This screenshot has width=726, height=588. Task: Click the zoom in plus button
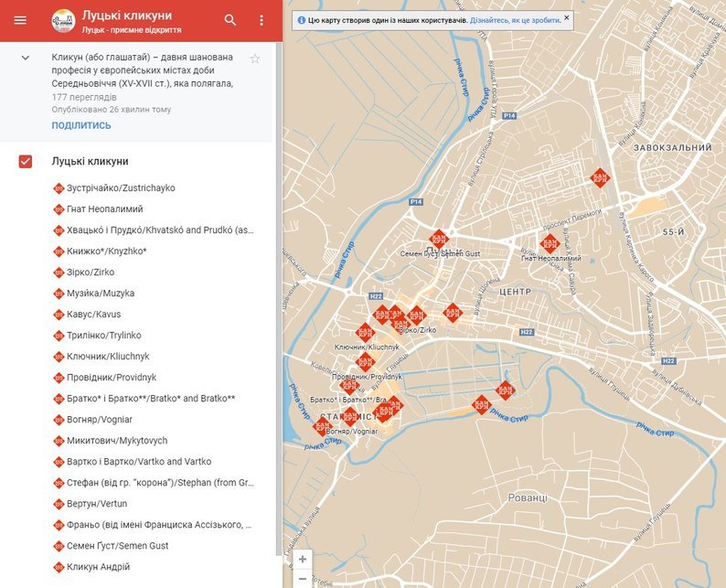click(x=303, y=558)
